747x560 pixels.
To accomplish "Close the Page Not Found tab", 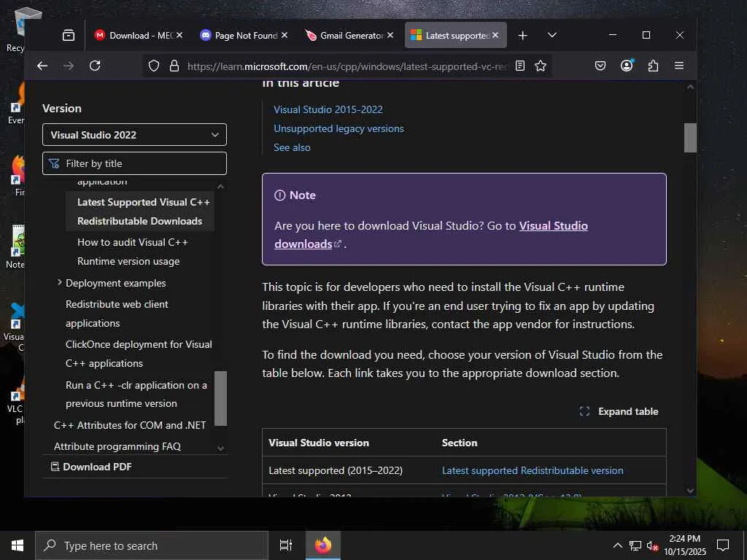I will click(x=285, y=35).
